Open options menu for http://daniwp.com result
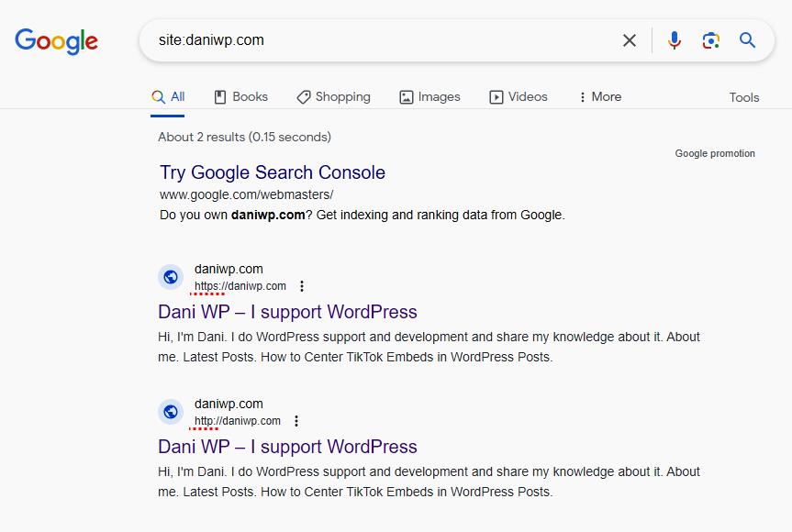 tap(296, 421)
